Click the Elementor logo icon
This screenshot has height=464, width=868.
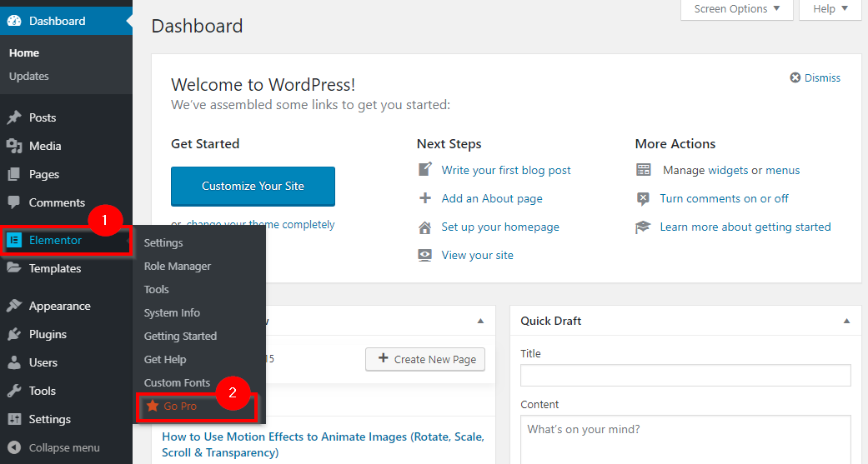14,240
